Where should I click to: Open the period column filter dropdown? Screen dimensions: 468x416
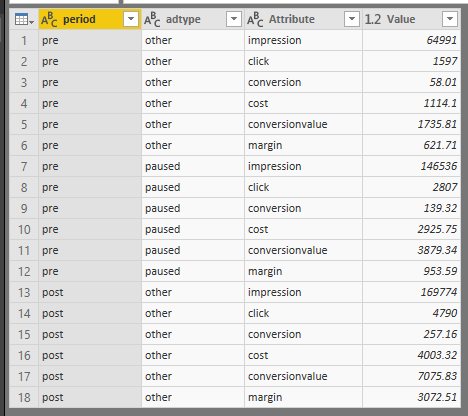coord(131,19)
